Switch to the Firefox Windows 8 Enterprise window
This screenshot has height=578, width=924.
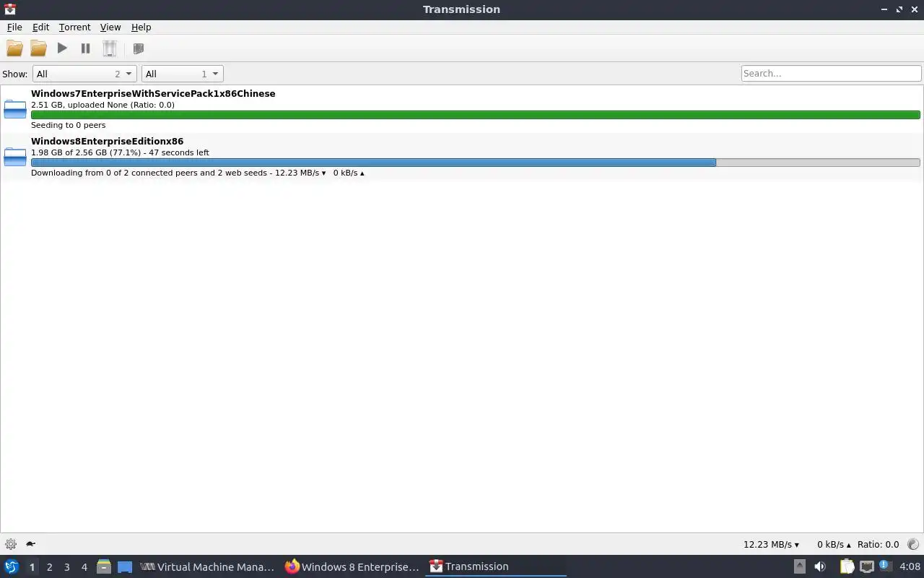click(x=352, y=566)
